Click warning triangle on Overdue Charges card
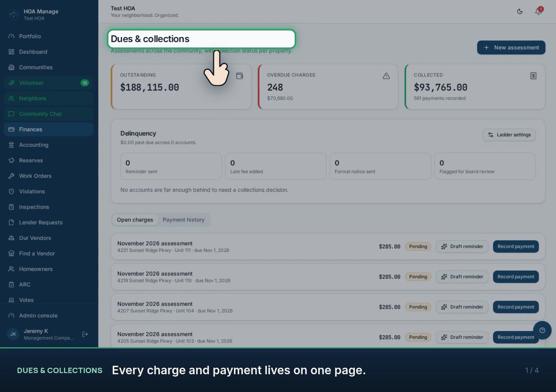This screenshot has width=556, height=392. coord(386,76)
